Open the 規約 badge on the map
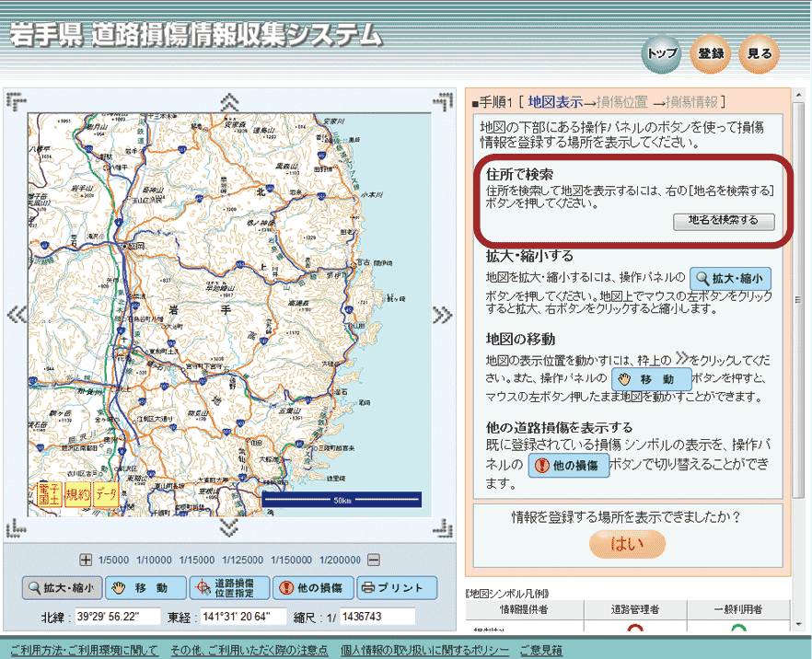 click(77, 494)
